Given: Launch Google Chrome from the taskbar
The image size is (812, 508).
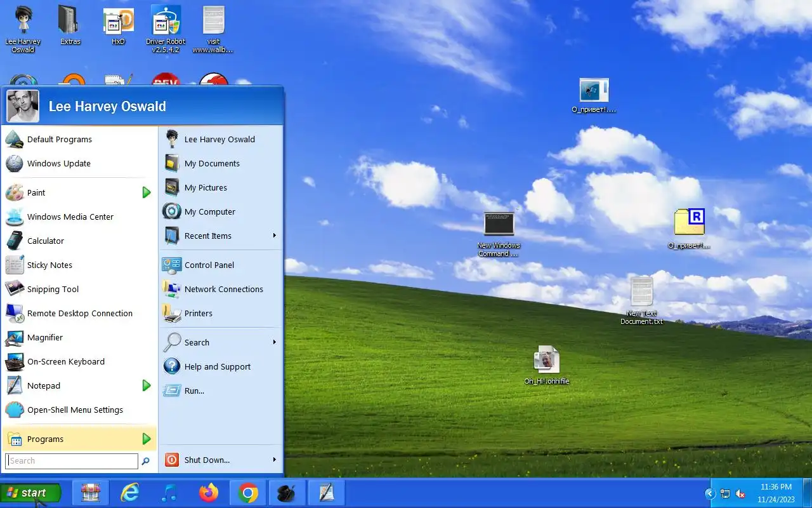Looking at the screenshot, I should pos(248,493).
